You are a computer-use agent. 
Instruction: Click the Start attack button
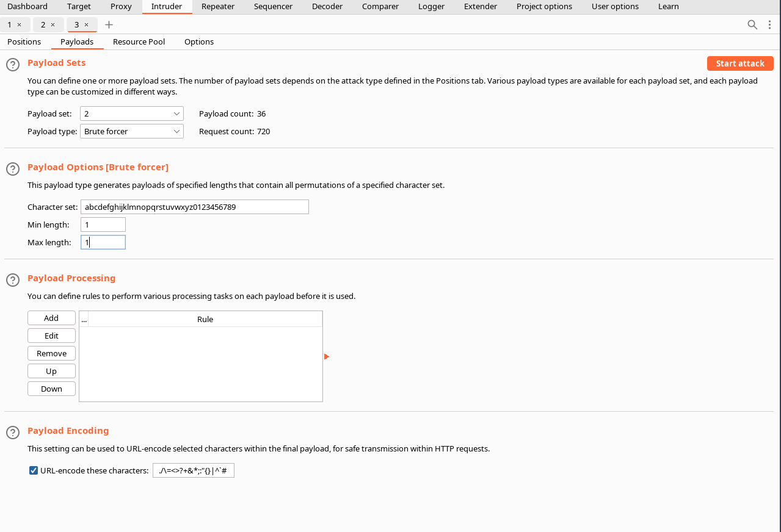click(x=740, y=63)
